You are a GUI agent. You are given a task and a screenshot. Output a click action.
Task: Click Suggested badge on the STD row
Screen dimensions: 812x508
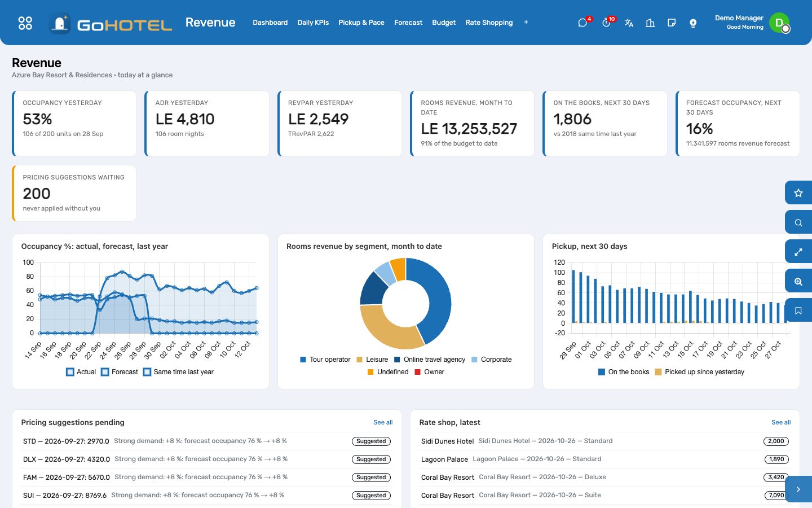click(371, 441)
